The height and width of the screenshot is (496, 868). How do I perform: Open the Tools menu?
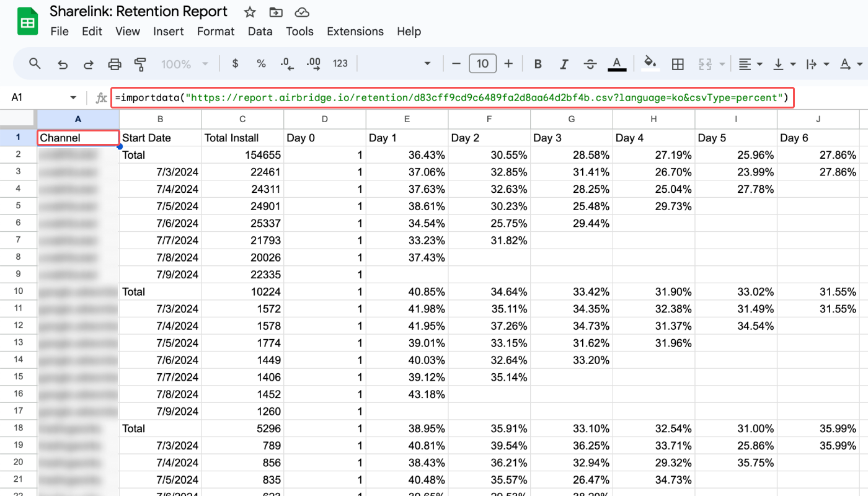(300, 31)
